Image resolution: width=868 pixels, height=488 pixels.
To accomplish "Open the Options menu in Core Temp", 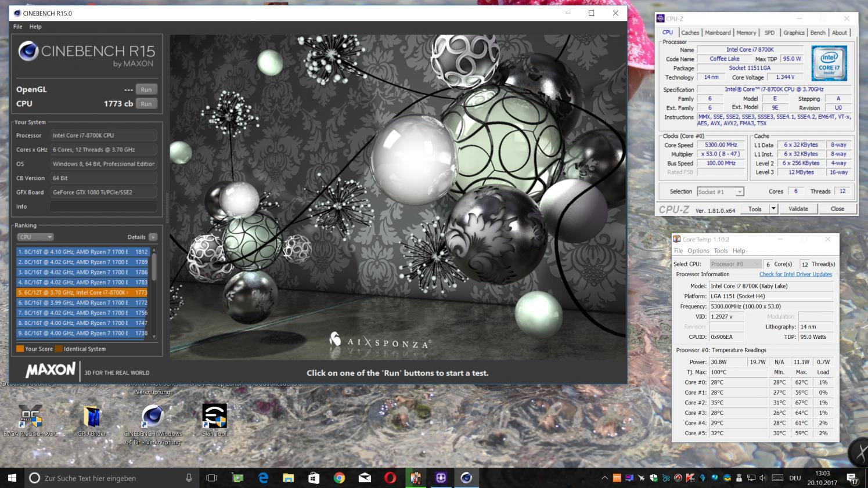I will click(x=698, y=251).
